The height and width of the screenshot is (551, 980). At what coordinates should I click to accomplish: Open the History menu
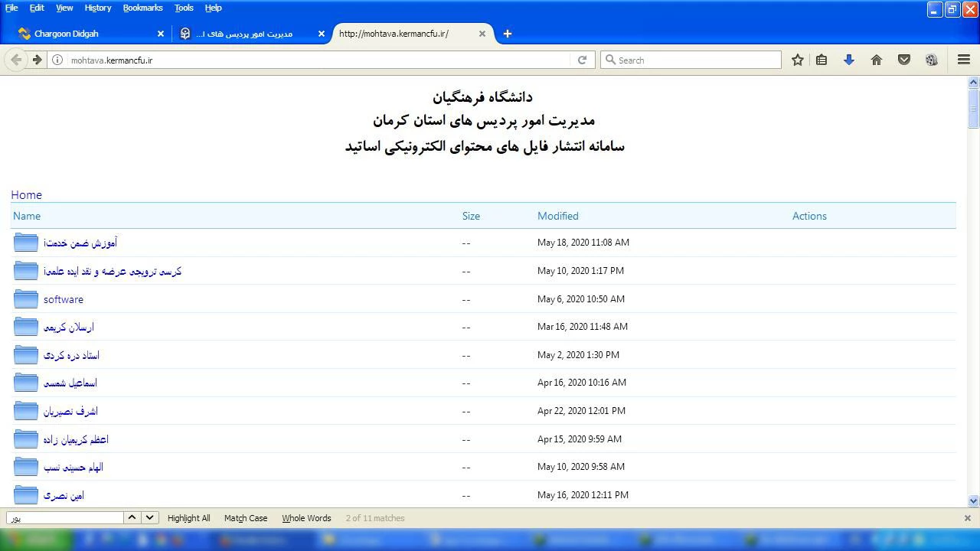click(97, 8)
